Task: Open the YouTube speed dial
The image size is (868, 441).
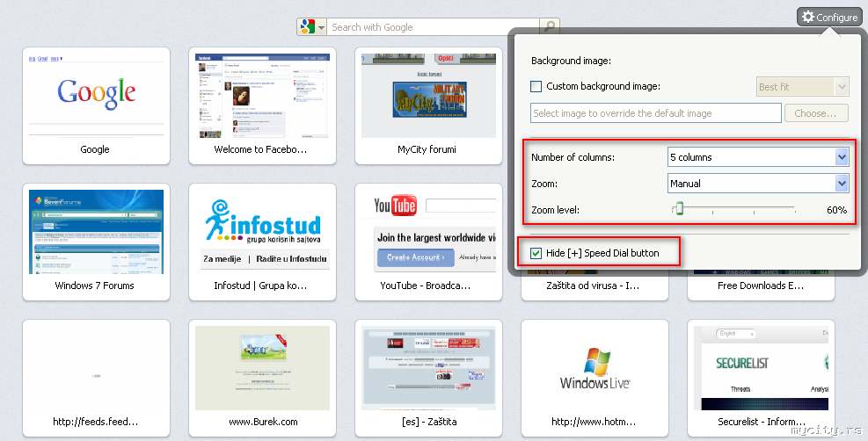Action: point(428,242)
